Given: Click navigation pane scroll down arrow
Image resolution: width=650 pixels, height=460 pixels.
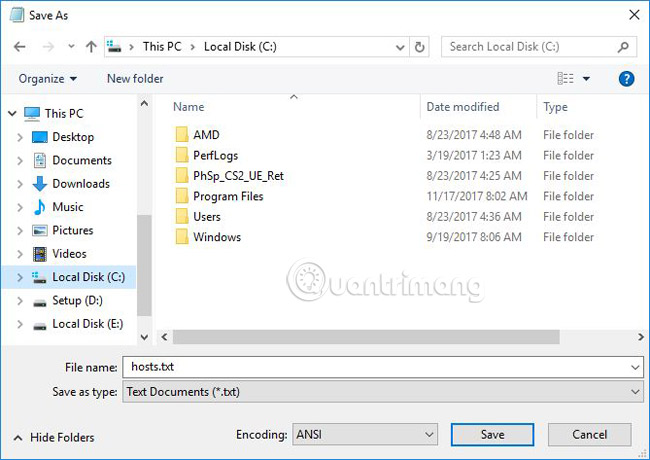Looking at the screenshot, I should coord(144,337).
